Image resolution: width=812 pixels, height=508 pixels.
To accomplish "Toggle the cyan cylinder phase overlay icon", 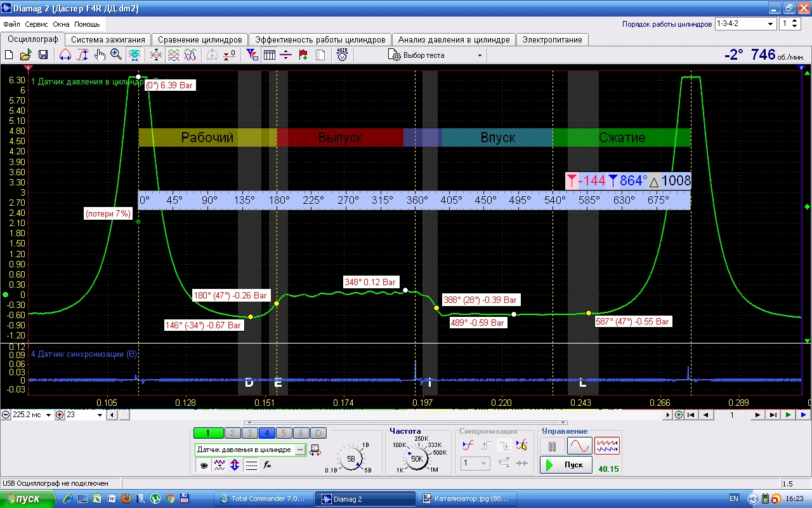I will (134, 55).
